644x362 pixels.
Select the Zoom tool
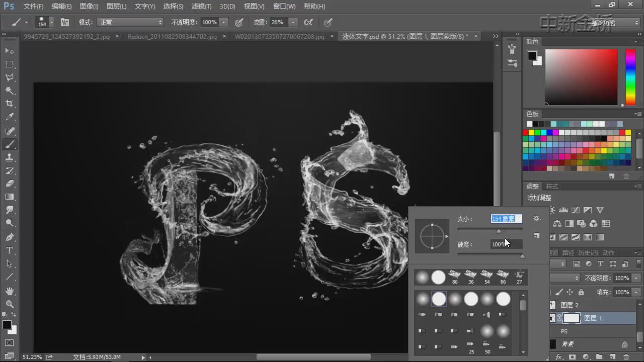pyautogui.click(x=10, y=304)
